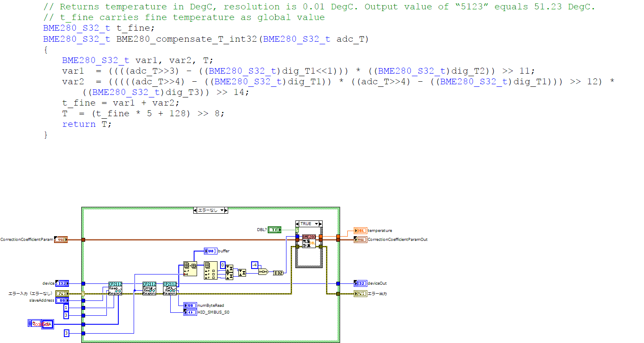The image size is (644, 343).
Task: Go to previous case of TRUE structure
Action: 298,224
